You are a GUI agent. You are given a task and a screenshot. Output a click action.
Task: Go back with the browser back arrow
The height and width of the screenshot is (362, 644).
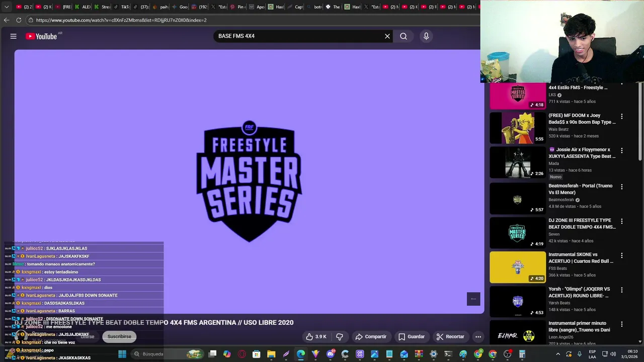(x=7, y=20)
